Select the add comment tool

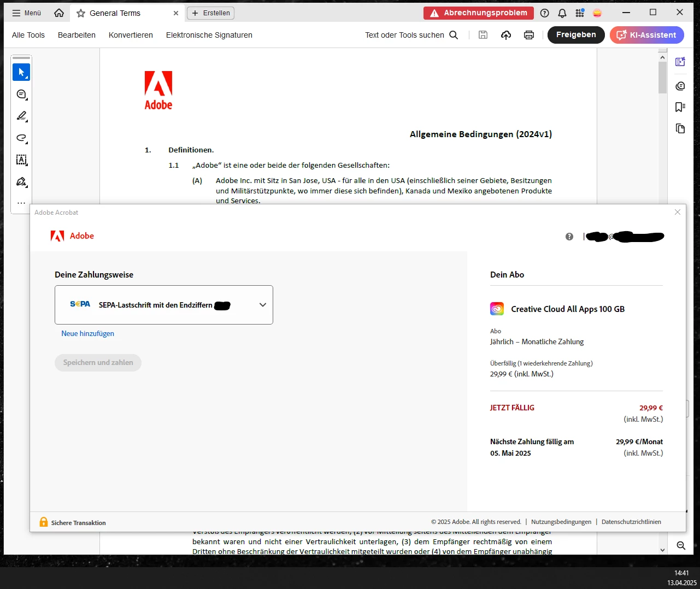pyautogui.click(x=21, y=95)
